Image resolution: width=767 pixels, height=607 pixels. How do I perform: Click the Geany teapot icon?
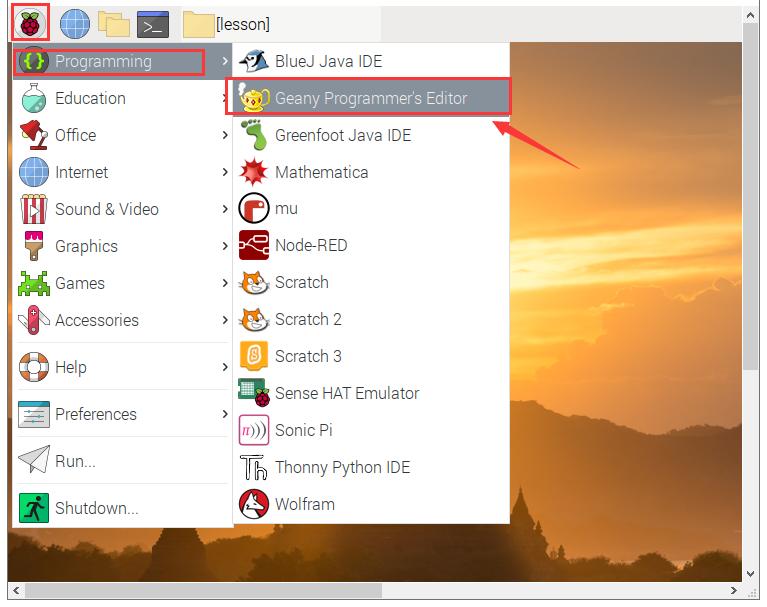point(253,97)
